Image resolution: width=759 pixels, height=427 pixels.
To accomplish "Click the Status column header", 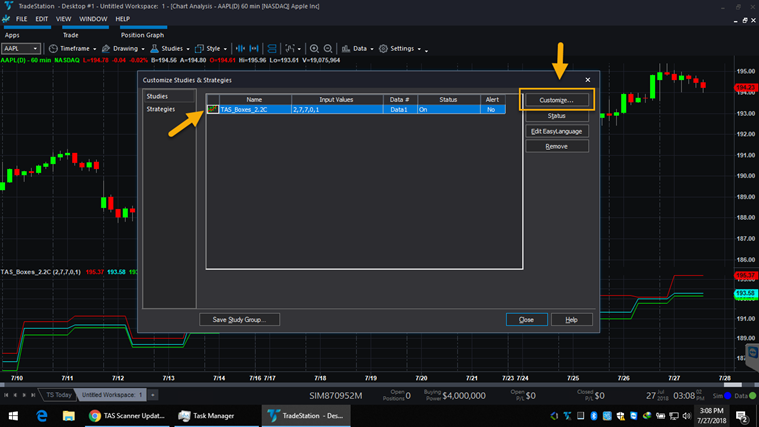I will [448, 100].
